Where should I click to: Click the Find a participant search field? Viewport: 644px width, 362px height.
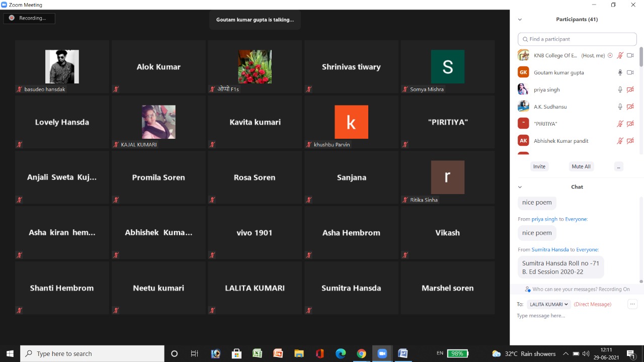click(x=577, y=39)
